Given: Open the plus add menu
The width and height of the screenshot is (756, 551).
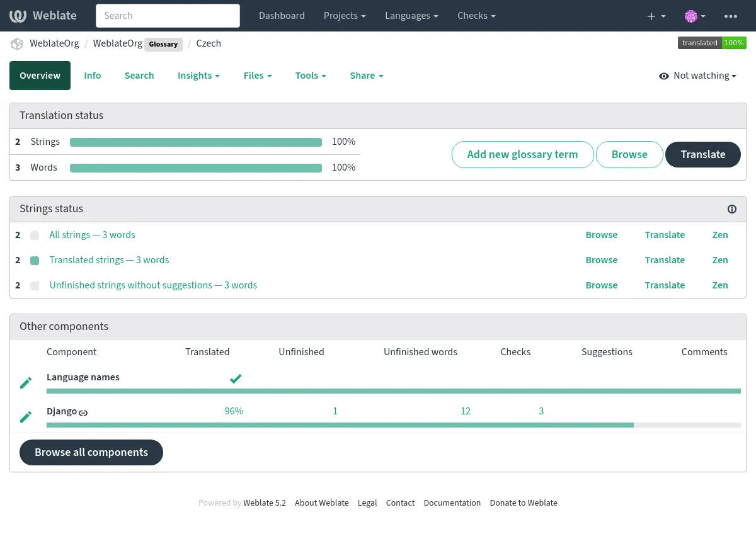Looking at the screenshot, I should point(656,16).
